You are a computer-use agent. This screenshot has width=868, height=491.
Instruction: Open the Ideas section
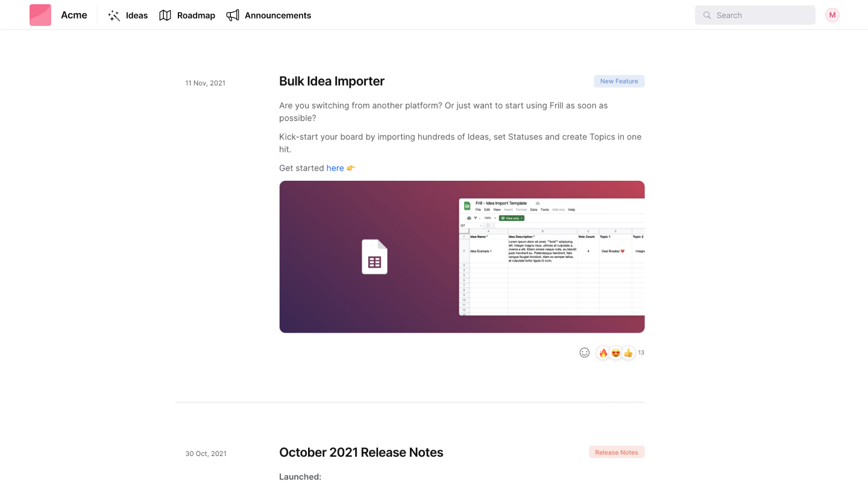(x=127, y=15)
